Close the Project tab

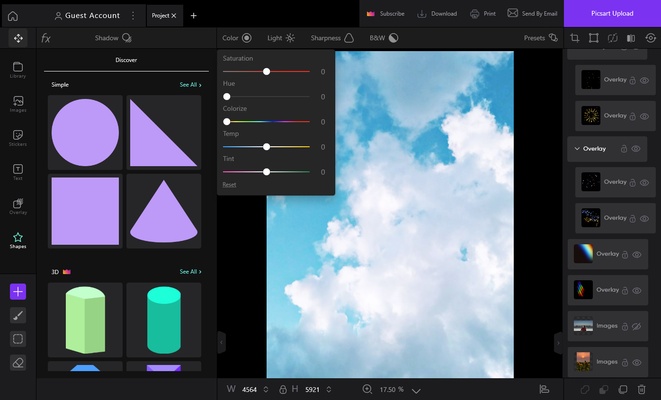pos(174,16)
